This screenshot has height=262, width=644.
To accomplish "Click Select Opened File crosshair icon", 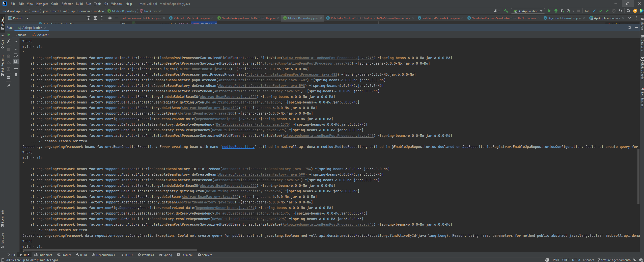I will [x=88, y=18].
